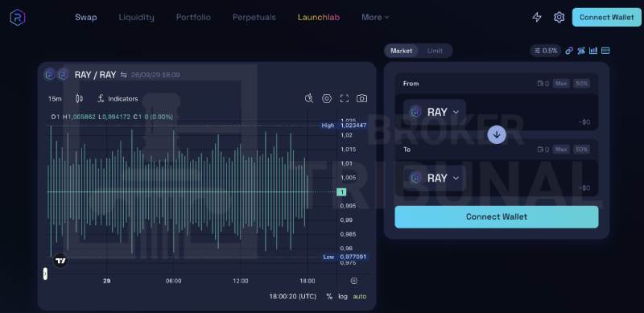Toggle the auto scale
Image resolution: width=644 pixels, height=313 pixels.
pos(359,296)
